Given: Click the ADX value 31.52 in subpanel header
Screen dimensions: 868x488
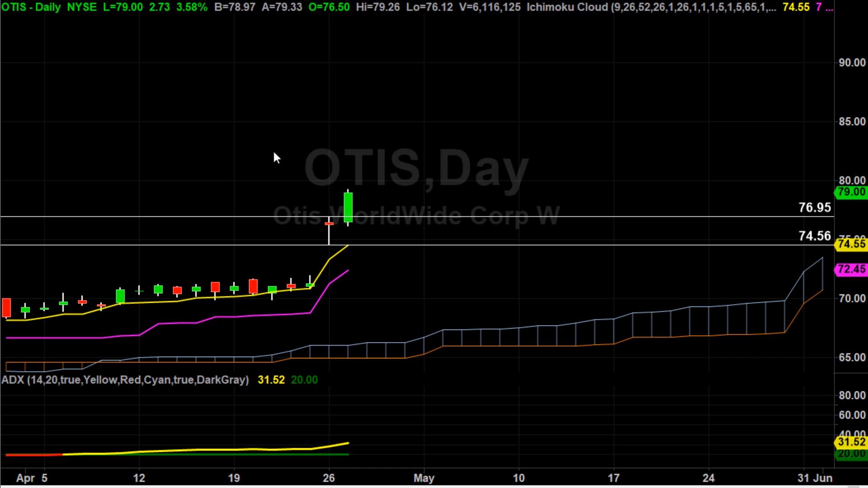Looking at the screenshot, I should click(x=271, y=380).
